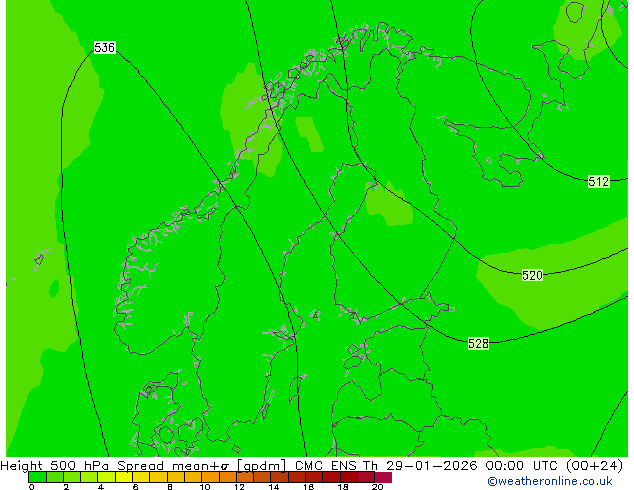Click legend scale number 0
Screen dimensions: 634x490
tap(32, 487)
